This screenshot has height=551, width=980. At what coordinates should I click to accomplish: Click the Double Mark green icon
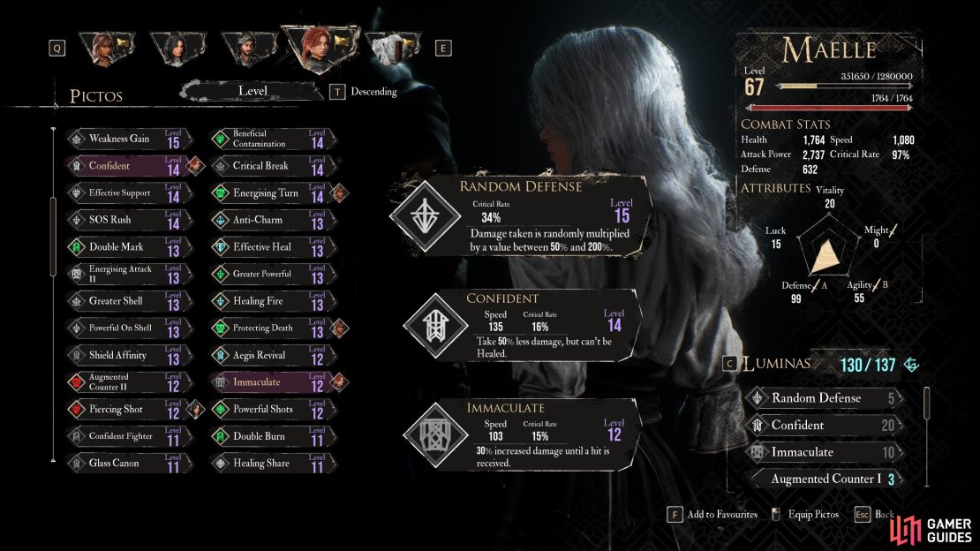click(76, 247)
